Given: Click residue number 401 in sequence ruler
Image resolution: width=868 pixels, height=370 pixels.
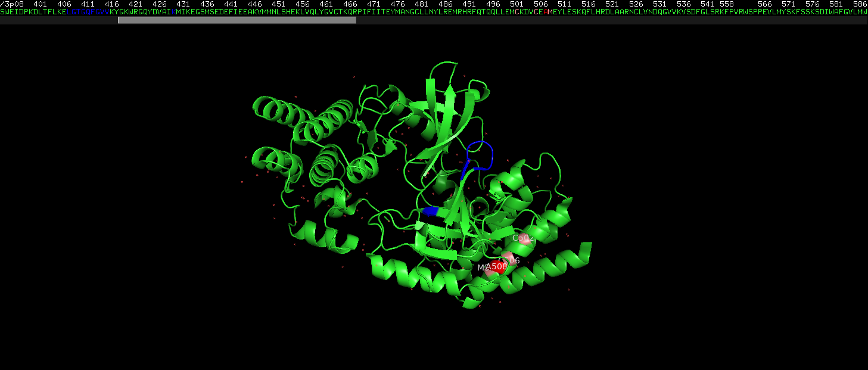Looking at the screenshot, I should point(41,4).
